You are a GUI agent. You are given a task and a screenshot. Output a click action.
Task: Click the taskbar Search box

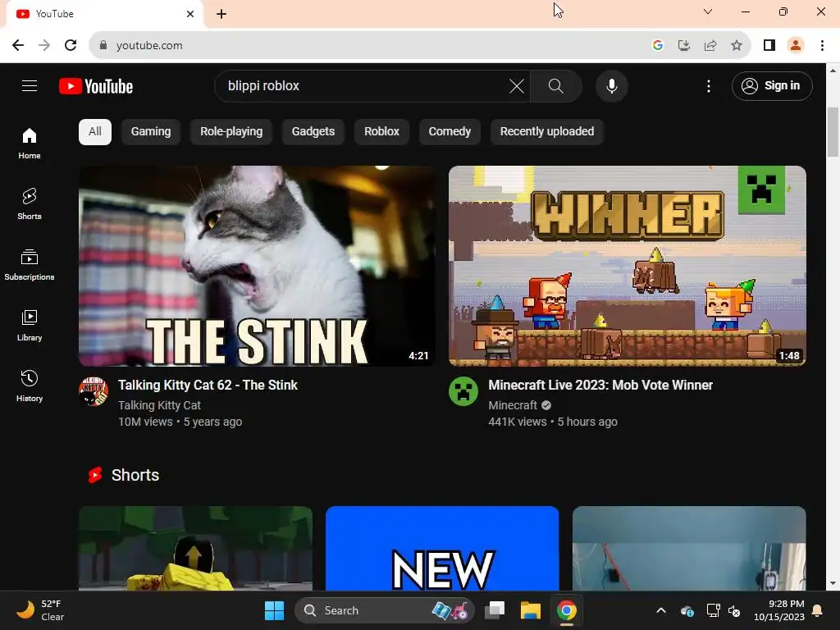coord(384,610)
